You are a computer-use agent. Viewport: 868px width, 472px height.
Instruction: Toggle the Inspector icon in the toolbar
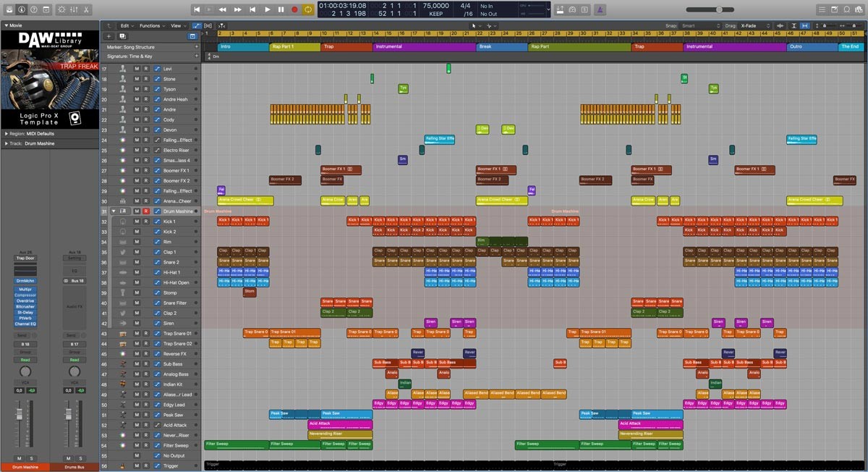22,10
